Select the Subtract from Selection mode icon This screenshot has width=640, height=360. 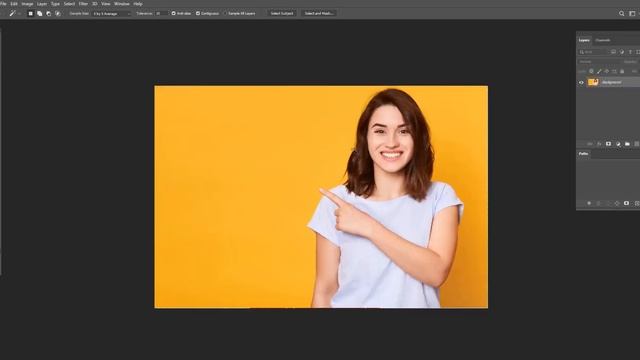click(x=49, y=13)
